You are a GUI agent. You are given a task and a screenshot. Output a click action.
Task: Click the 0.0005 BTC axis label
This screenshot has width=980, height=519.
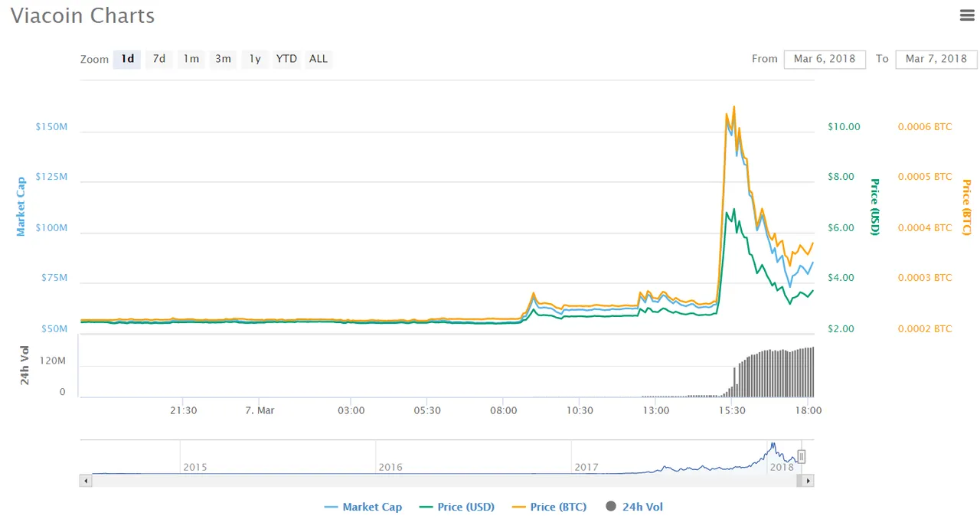pos(925,177)
